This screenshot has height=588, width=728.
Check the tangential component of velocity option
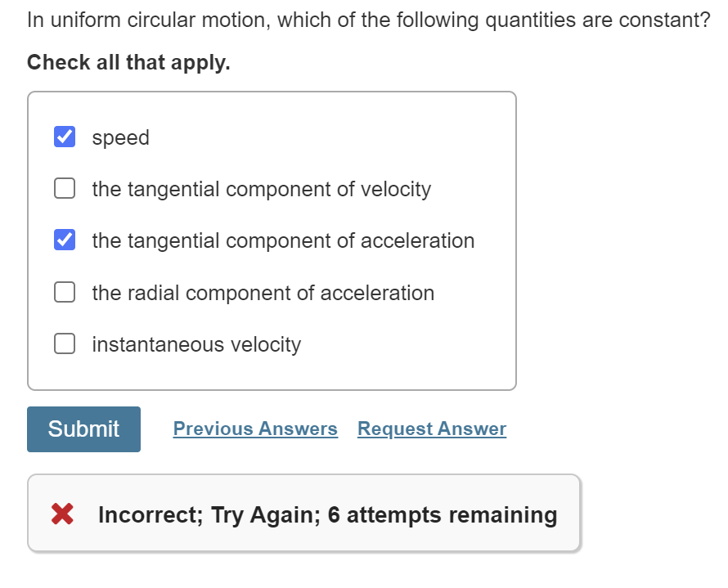(x=64, y=188)
